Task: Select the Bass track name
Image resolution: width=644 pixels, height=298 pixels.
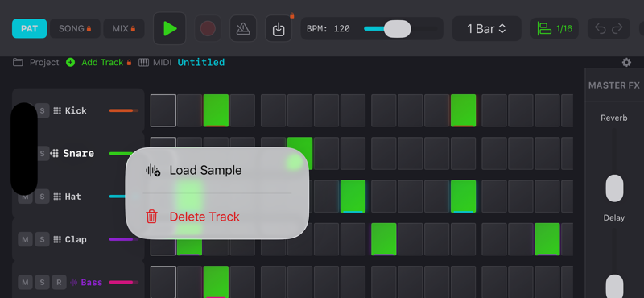Action: point(91,283)
